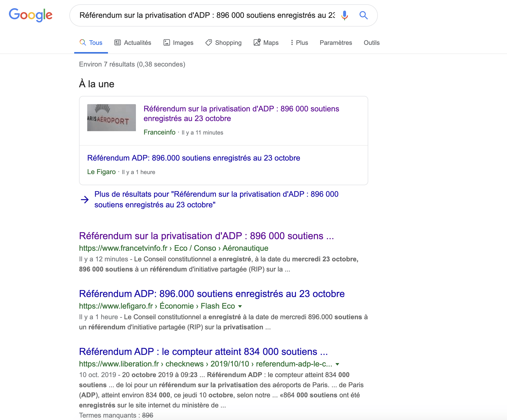Open the Maps tab
This screenshot has width=507, height=420.
coord(266,43)
